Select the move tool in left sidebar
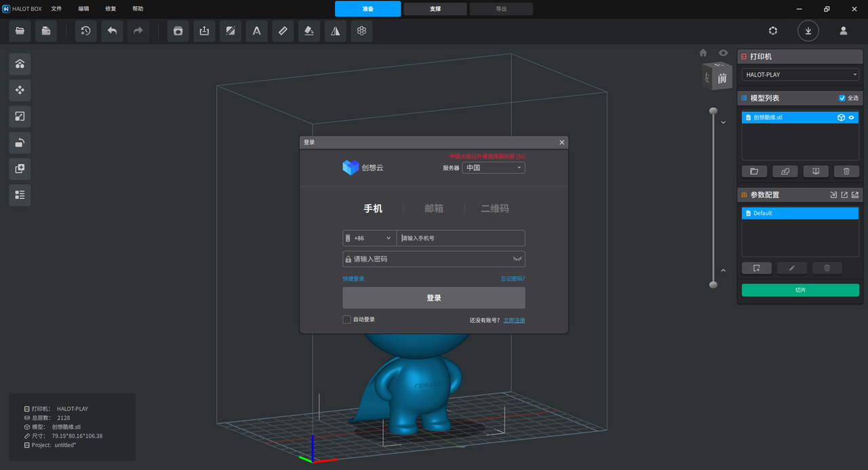Screen dimensions: 868x470 pos(20,90)
